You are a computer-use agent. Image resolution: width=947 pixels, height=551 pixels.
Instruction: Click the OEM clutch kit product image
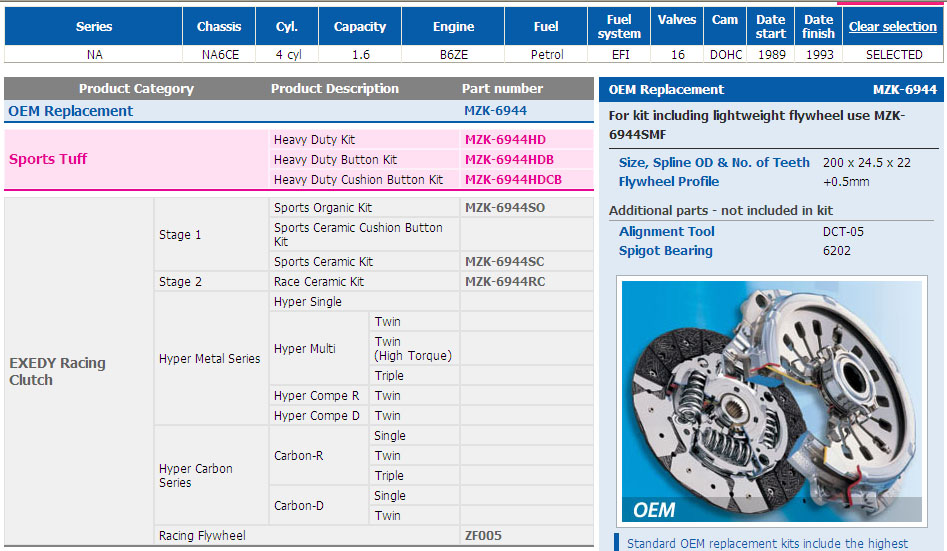(x=772, y=401)
